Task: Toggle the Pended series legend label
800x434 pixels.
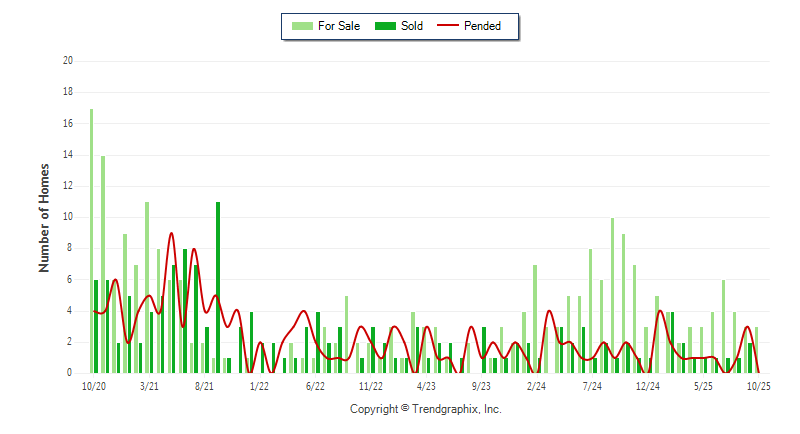Action: coord(484,26)
